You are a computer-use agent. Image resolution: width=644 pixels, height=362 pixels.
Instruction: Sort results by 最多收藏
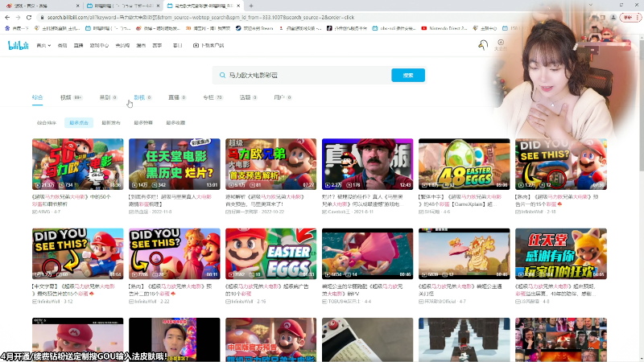[175, 123]
